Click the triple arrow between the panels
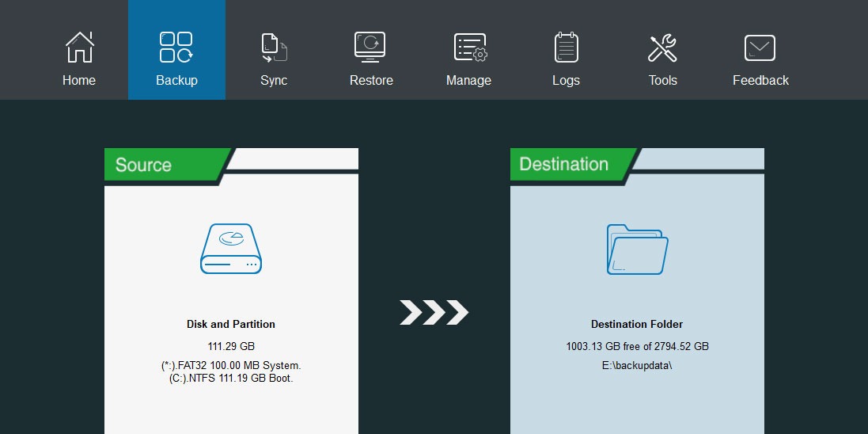868x434 pixels. click(x=434, y=313)
